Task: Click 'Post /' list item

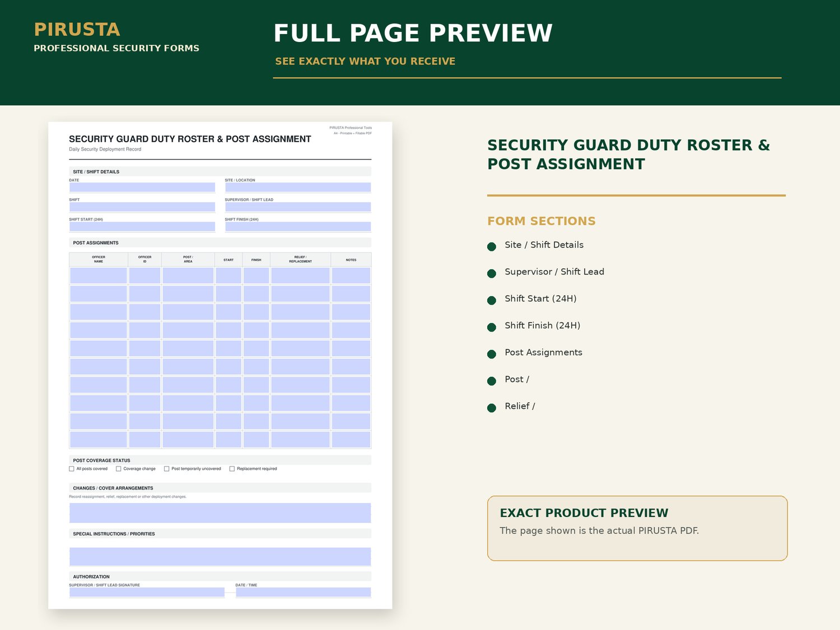Action: coord(517,379)
